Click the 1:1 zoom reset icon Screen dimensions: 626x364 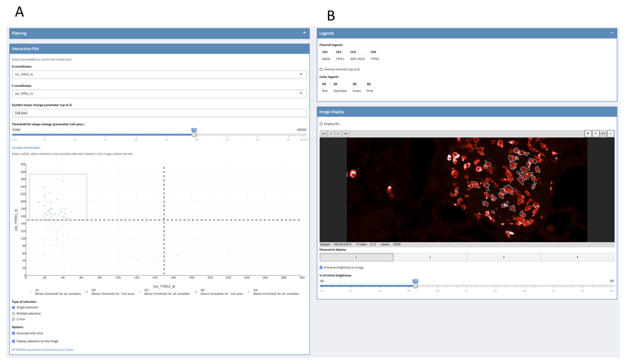[603, 133]
